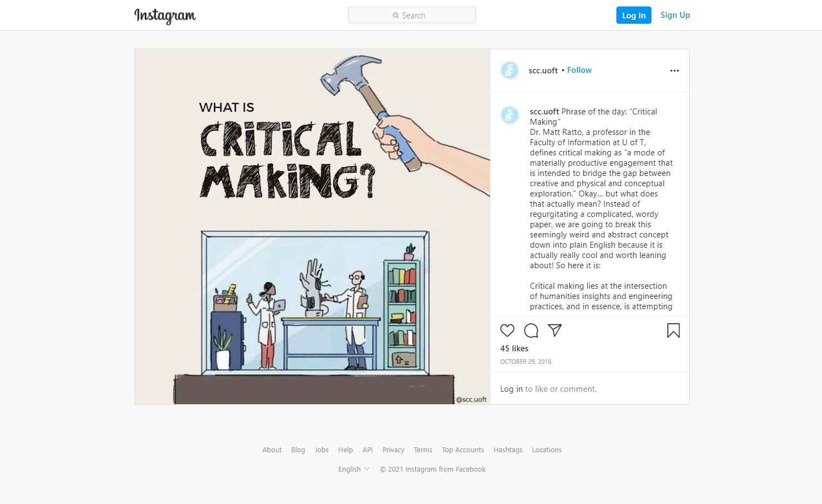Click bold scc.uoft name in caption

pyautogui.click(x=544, y=112)
